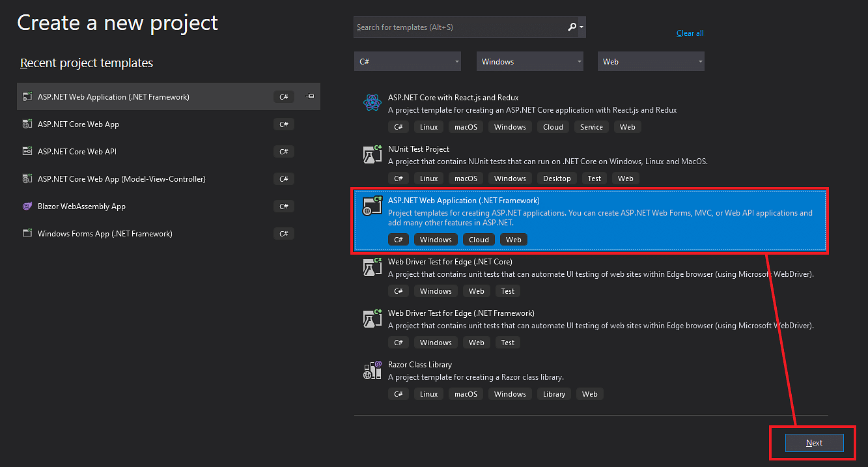
Task: Select ASP.NET Core Web API in recent templates
Action: click(169, 152)
